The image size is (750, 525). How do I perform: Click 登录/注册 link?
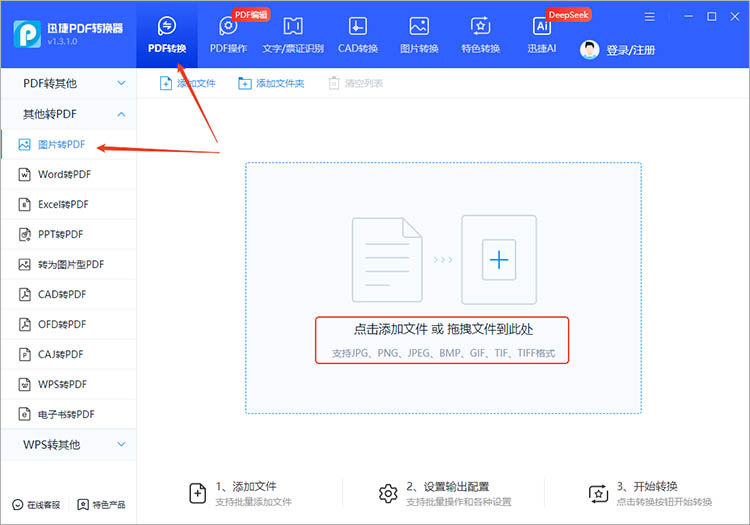coord(630,50)
